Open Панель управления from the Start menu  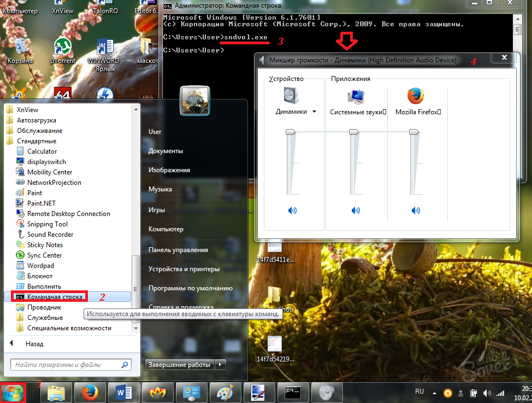pos(178,250)
